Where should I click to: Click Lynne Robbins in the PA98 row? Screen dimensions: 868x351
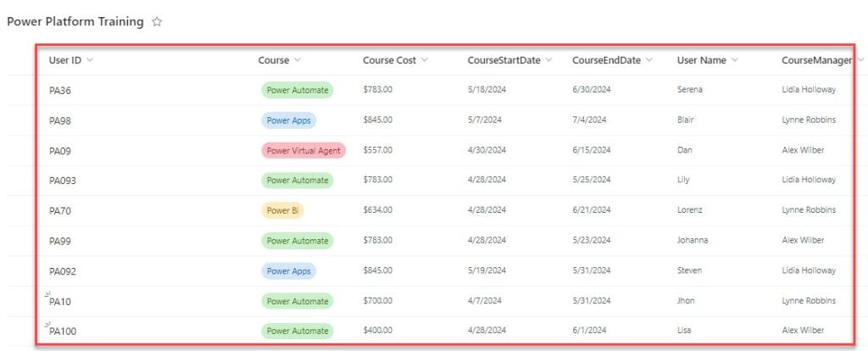(x=809, y=120)
